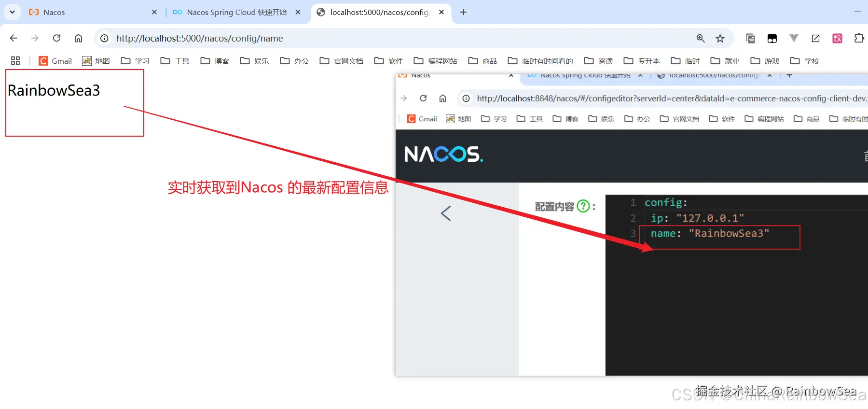The image size is (868, 409).
Task: Open the 地图 bookmark
Action: (96, 61)
